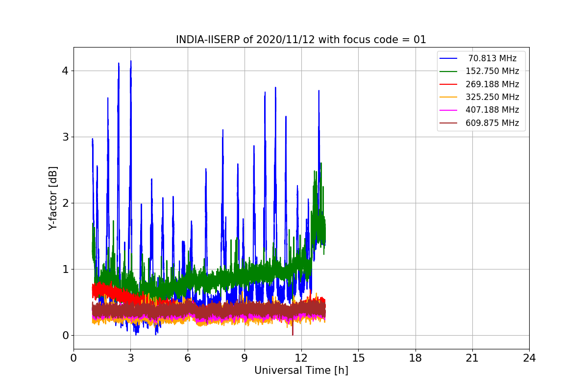This screenshot has height=392, width=588.
Task: Click the Universal Time [h] axis label
Action: coord(301,371)
